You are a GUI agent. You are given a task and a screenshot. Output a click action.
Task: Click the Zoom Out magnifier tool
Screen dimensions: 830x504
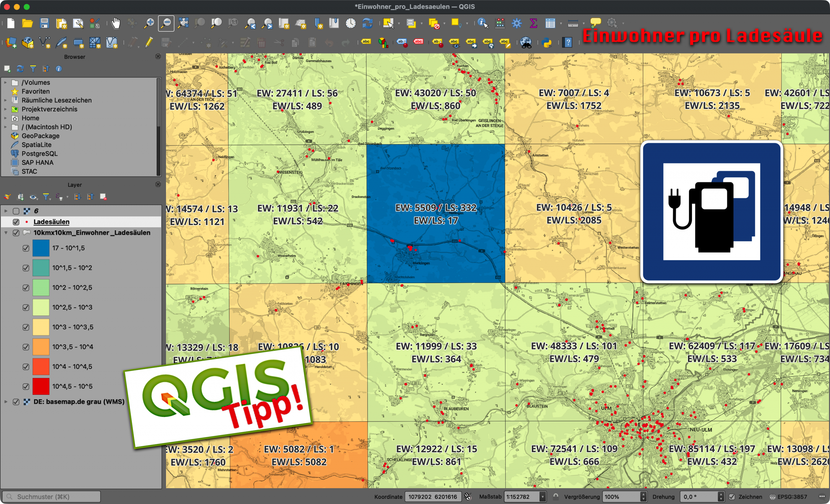[x=166, y=23]
